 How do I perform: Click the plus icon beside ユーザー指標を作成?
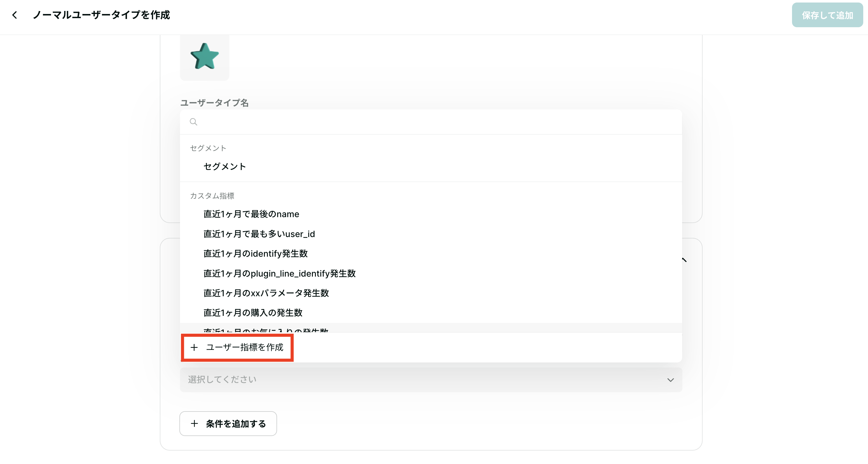click(194, 347)
